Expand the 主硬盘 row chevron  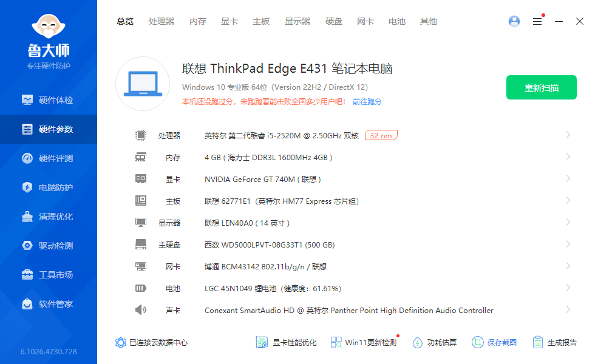[x=568, y=244]
